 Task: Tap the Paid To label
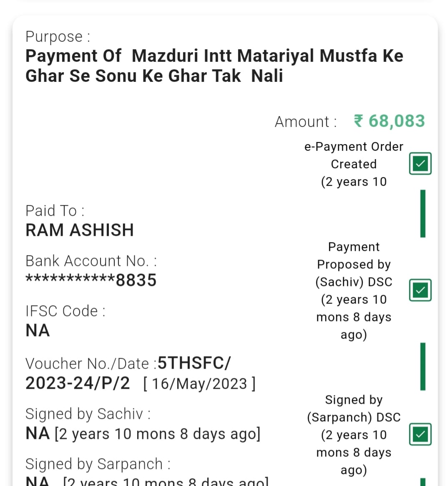(55, 210)
